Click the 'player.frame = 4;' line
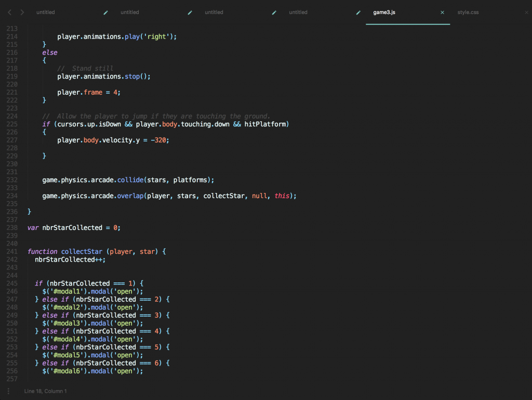This screenshot has height=400, width=532. [x=89, y=93]
